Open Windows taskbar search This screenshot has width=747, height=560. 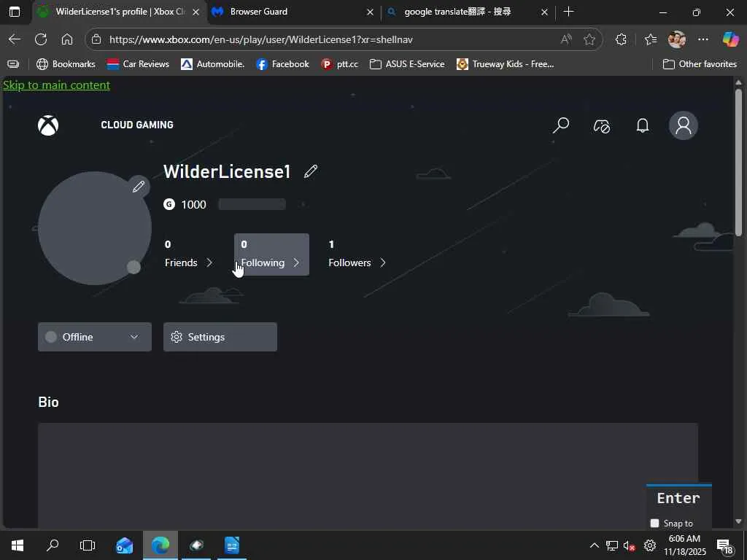click(x=53, y=545)
